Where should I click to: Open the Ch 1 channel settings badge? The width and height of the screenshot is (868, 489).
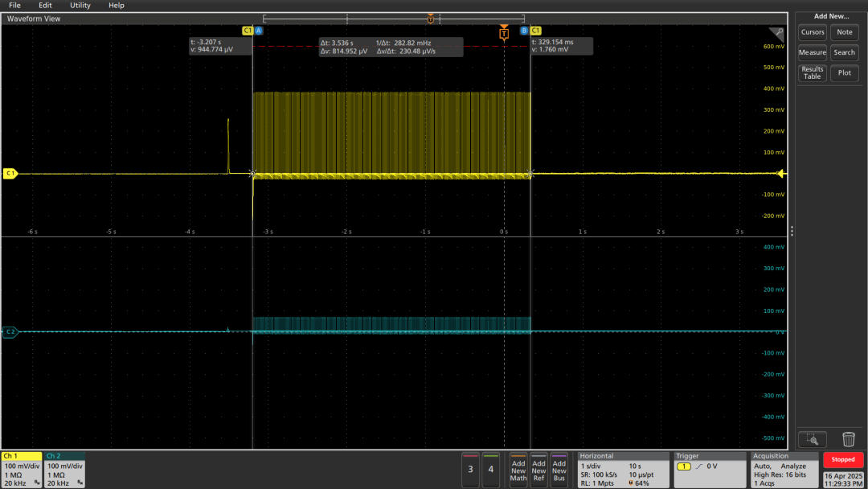[x=22, y=469]
